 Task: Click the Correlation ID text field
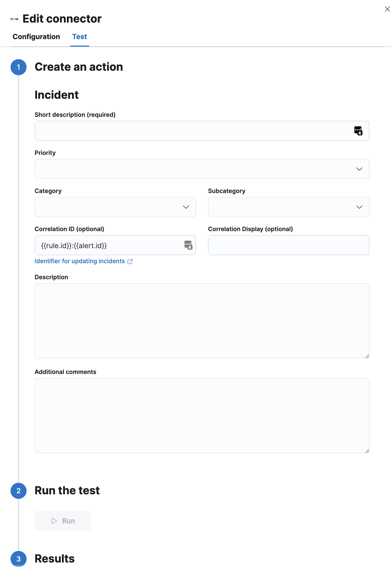click(x=110, y=245)
